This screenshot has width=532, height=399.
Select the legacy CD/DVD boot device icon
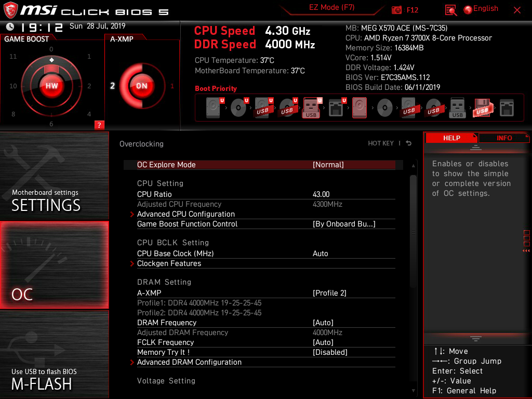point(385,108)
